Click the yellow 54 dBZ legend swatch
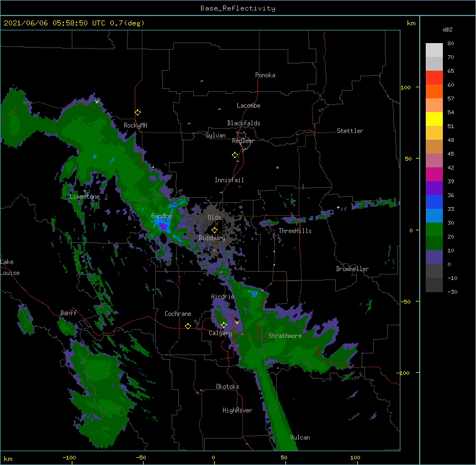 pyautogui.click(x=434, y=119)
